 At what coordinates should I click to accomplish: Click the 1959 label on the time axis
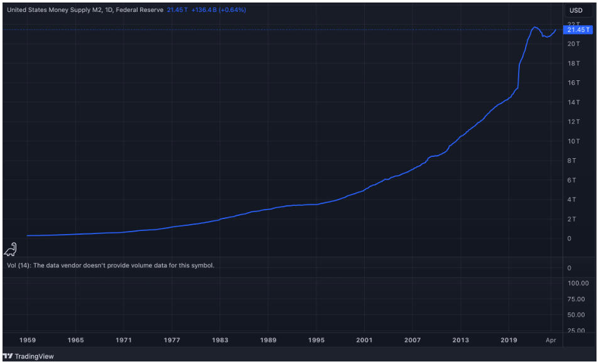pyautogui.click(x=28, y=340)
